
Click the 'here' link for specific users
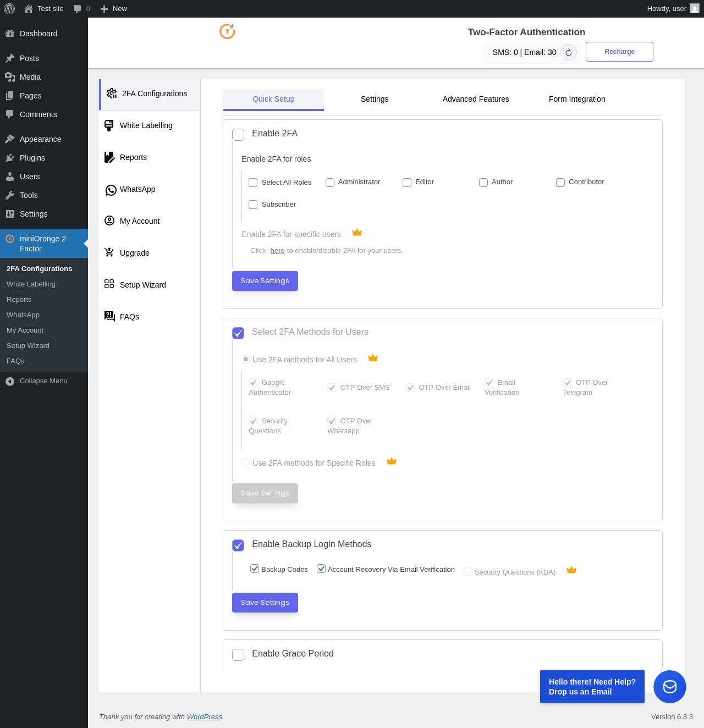(277, 251)
